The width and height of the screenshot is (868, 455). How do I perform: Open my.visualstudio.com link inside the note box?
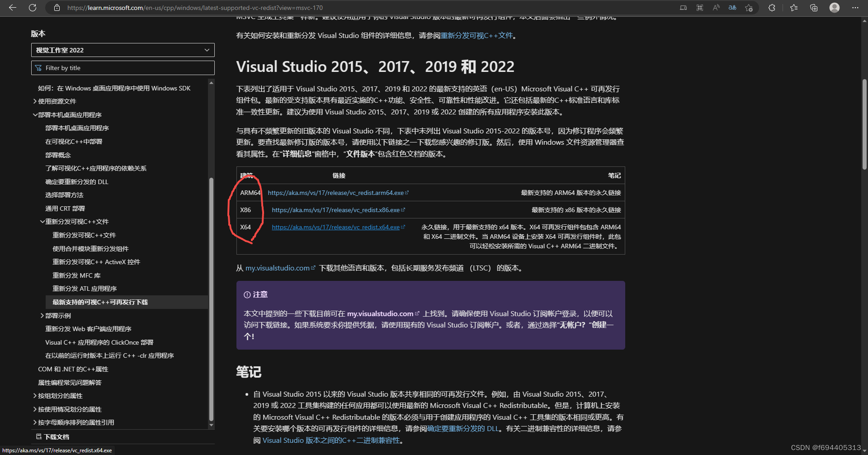380,313
